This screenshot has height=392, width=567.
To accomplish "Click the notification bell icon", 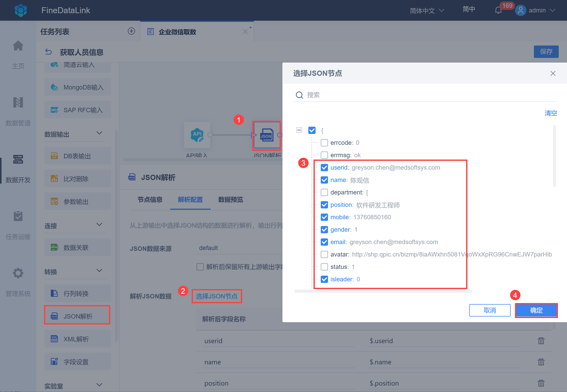I will (x=498, y=10).
